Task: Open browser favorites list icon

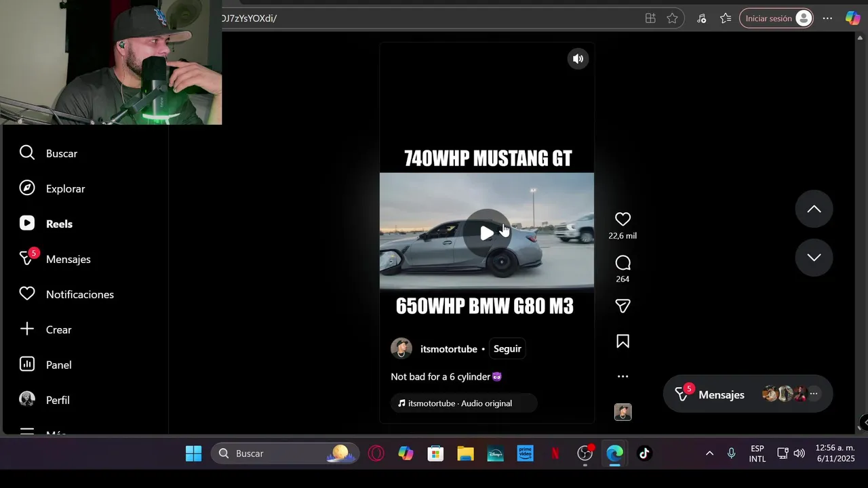Action: click(726, 18)
